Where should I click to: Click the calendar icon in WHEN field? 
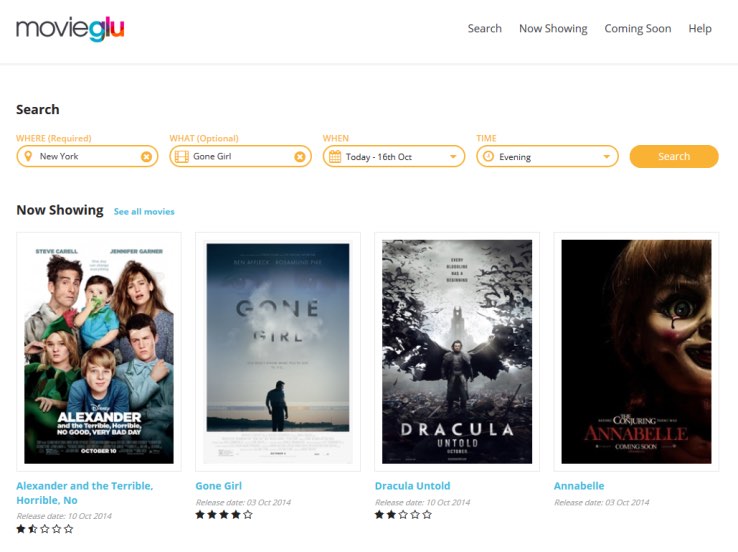335,157
